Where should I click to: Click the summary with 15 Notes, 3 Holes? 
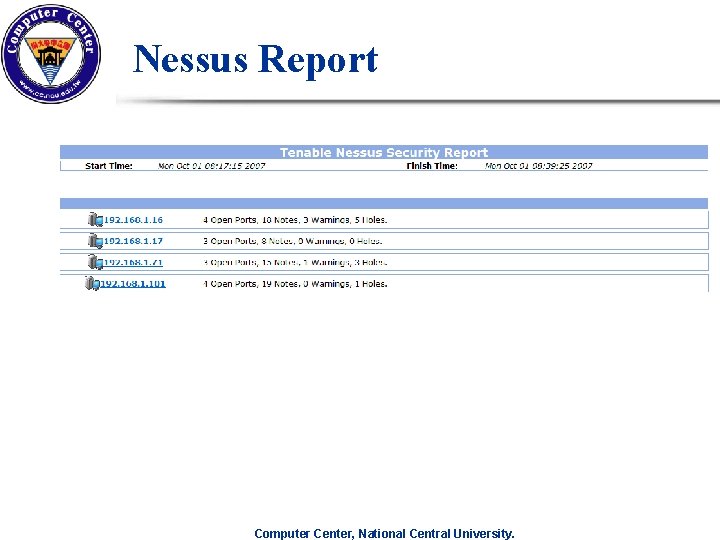(295, 262)
